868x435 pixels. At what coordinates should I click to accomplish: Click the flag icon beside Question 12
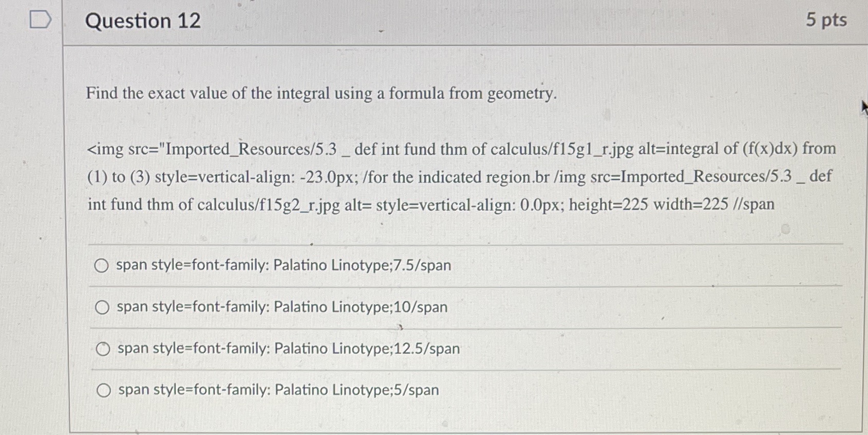pyautogui.click(x=40, y=18)
